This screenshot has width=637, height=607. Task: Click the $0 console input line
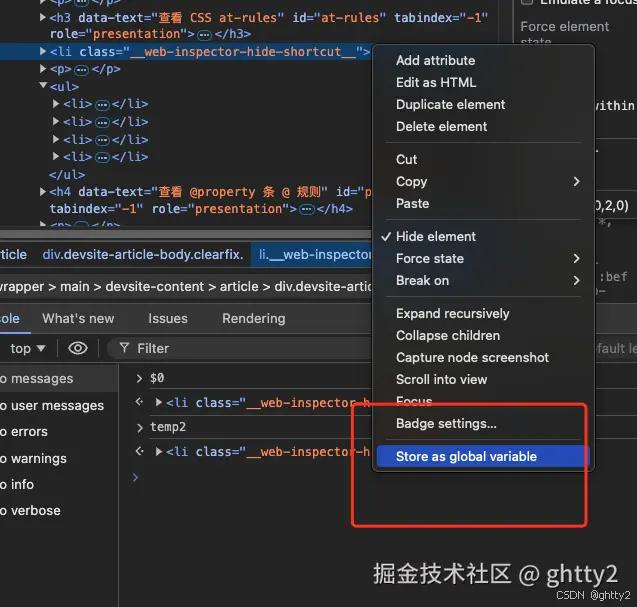[157, 378]
